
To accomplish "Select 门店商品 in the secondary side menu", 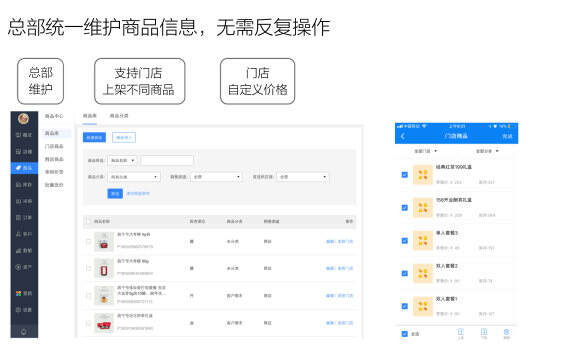I will (54, 146).
